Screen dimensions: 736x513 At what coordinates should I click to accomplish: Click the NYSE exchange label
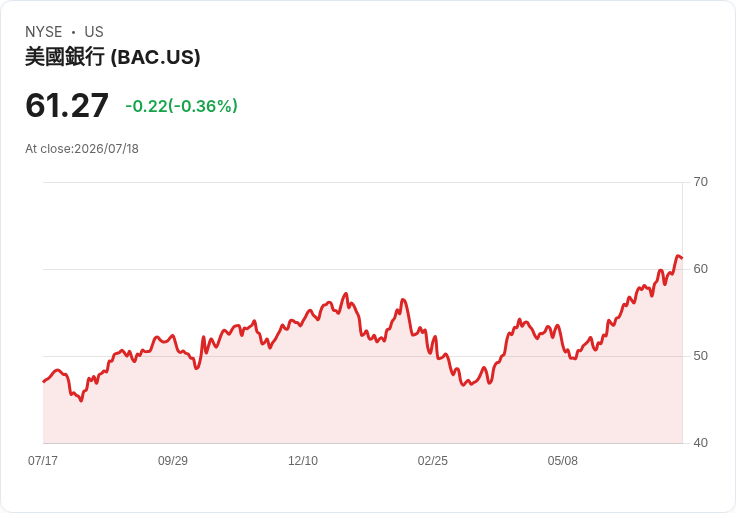(44, 32)
